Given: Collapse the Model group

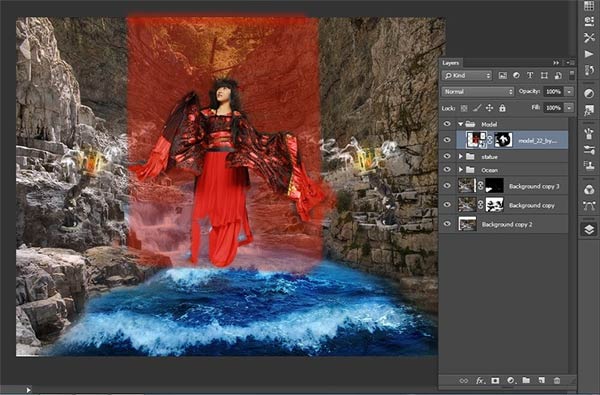Looking at the screenshot, I should click(461, 124).
